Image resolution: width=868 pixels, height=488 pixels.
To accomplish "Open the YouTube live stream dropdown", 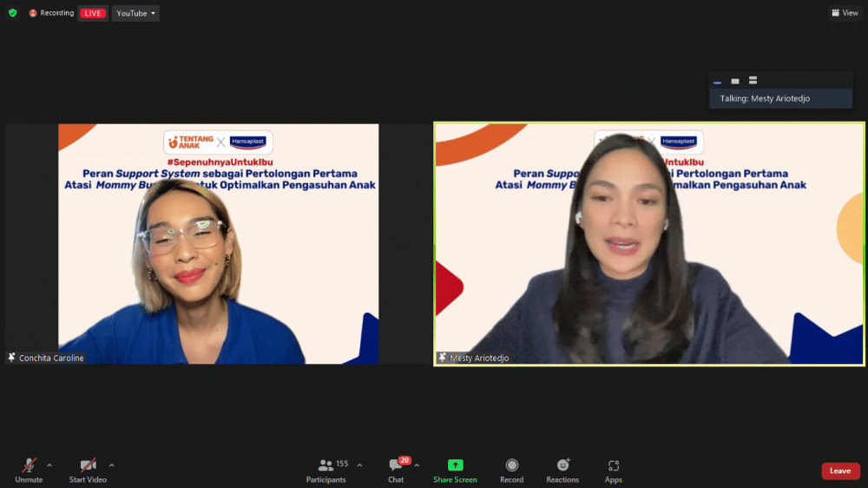I will (135, 13).
